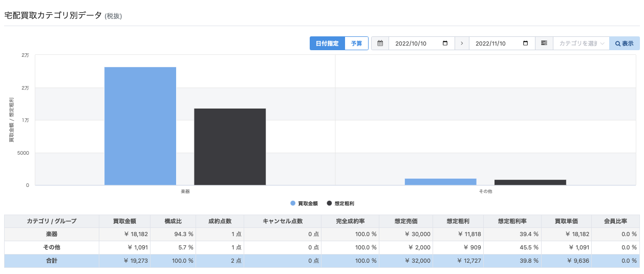Screen dimensions: 644x274
Task: Click the start date field 2022/10/10
Action: point(422,44)
